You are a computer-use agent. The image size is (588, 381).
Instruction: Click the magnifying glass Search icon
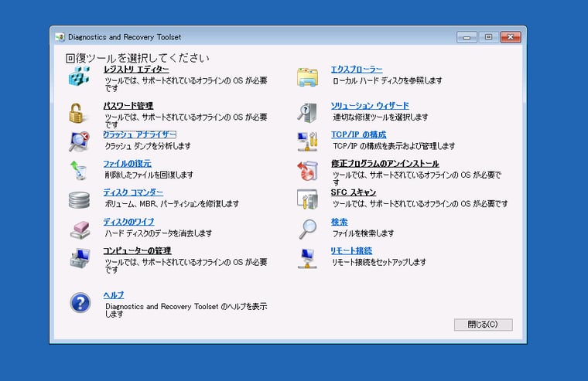point(308,229)
